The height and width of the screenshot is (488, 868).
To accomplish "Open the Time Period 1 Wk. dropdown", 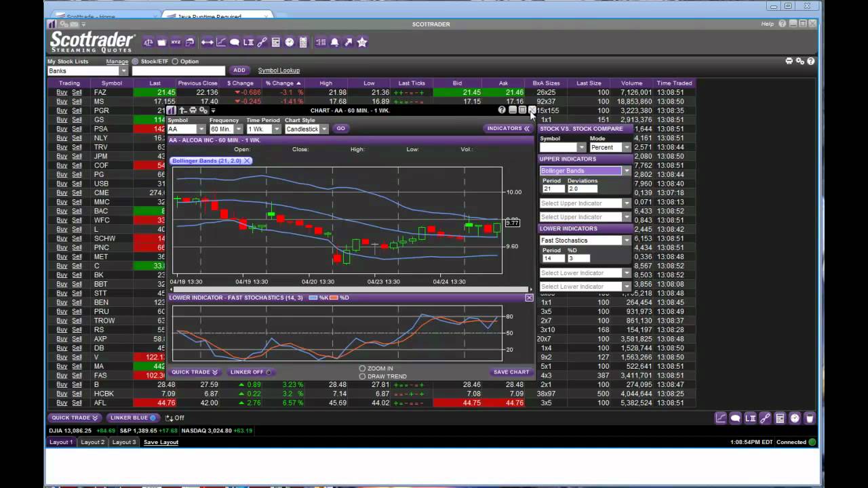I will pos(275,129).
